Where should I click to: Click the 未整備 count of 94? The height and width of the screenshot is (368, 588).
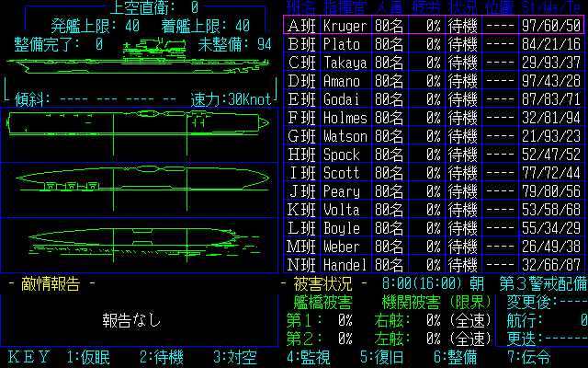coord(265,44)
